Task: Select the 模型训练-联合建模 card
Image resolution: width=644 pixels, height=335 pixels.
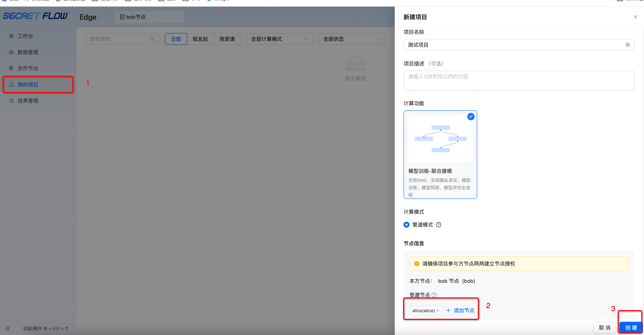Action: point(440,155)
